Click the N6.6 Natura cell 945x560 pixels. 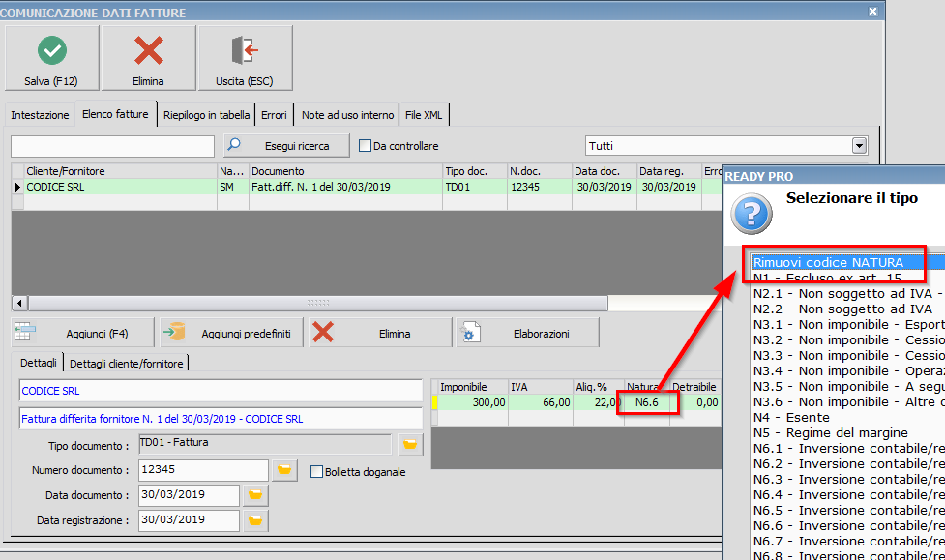(x=647, y=402)
